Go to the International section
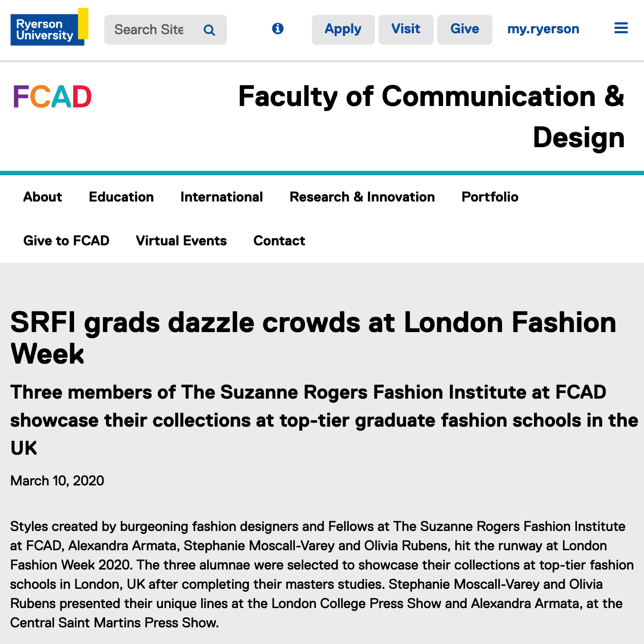Screen dimensions: 644x644 coord(221,197)
